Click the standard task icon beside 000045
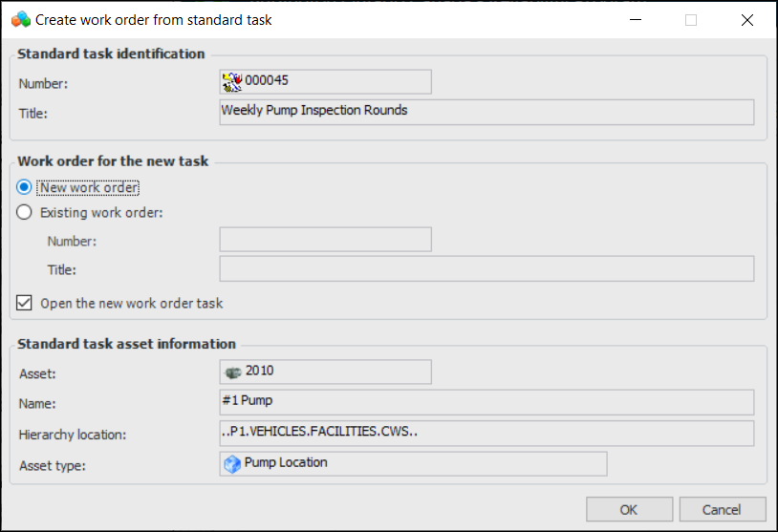 232,81
